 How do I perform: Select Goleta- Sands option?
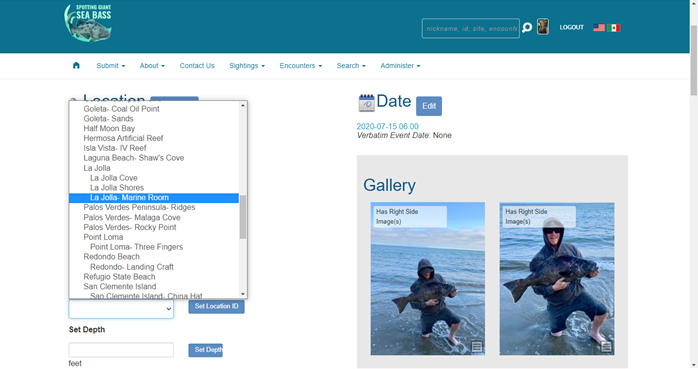[108, 118]
